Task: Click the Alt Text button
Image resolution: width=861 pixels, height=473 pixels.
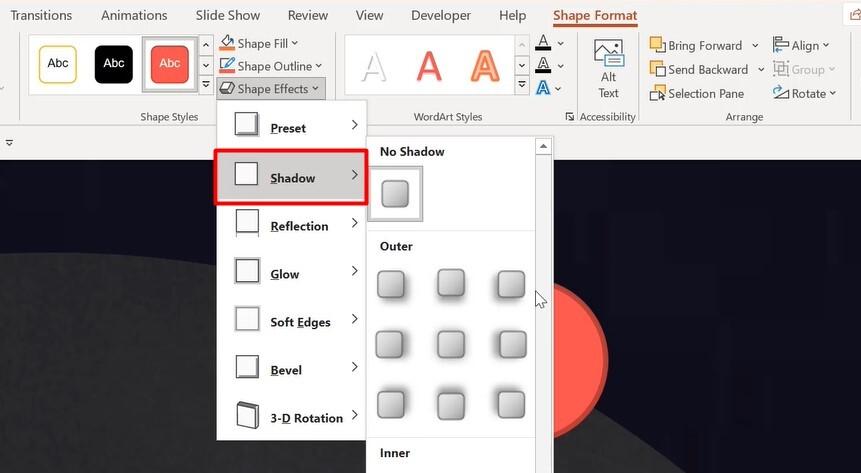Action: [608, 69]
